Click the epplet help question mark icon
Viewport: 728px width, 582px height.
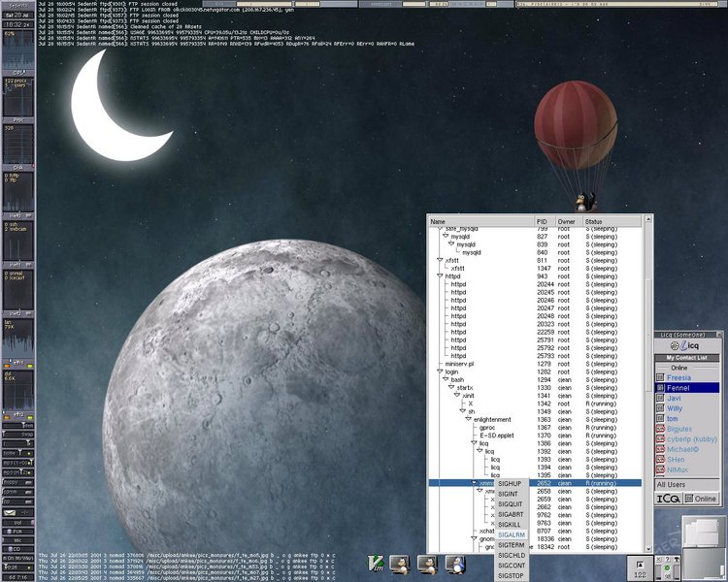(667, 560)
